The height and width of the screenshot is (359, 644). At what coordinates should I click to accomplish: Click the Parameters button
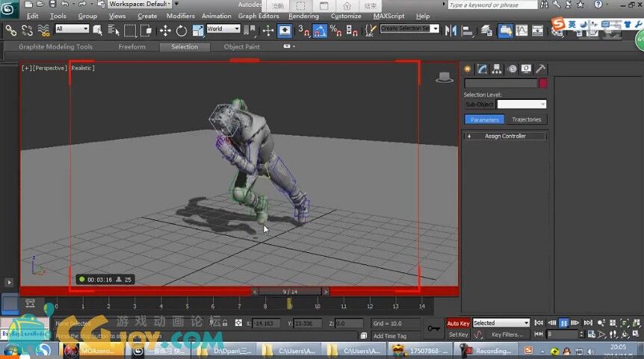(x=485, y=119)
